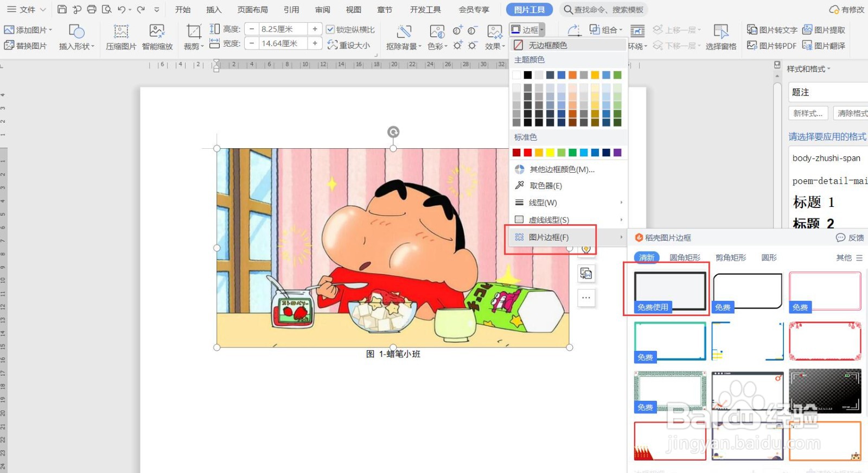Pick the purple standard color swatch
The height and width of the screenshot is (473, 868).
[x=617, y=153]
